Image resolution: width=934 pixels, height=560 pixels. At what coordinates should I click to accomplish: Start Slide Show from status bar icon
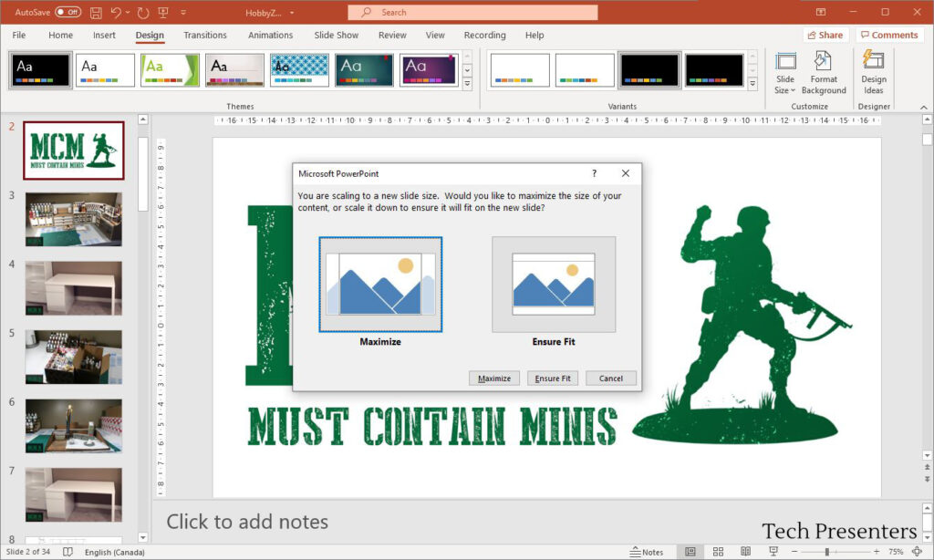773,552
